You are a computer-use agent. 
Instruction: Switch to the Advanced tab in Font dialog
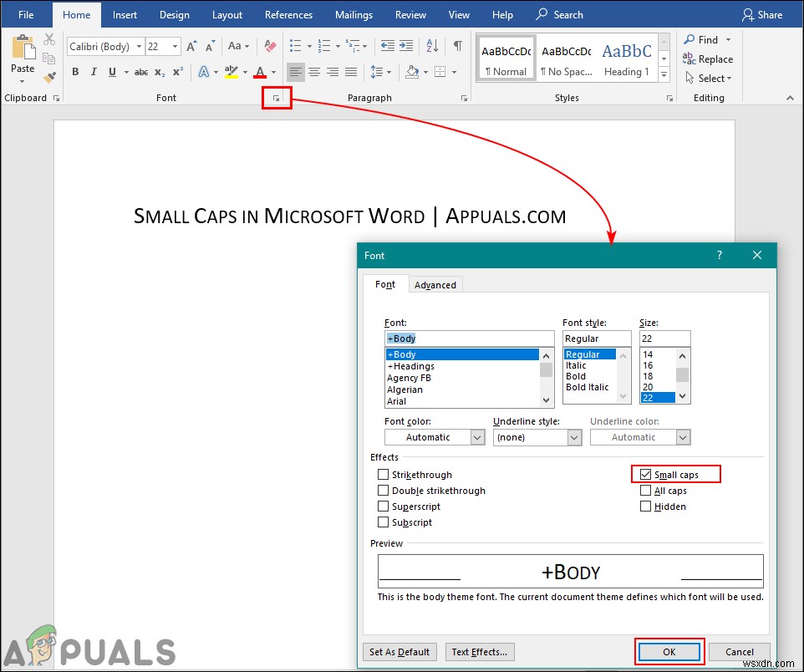[435, 284]
